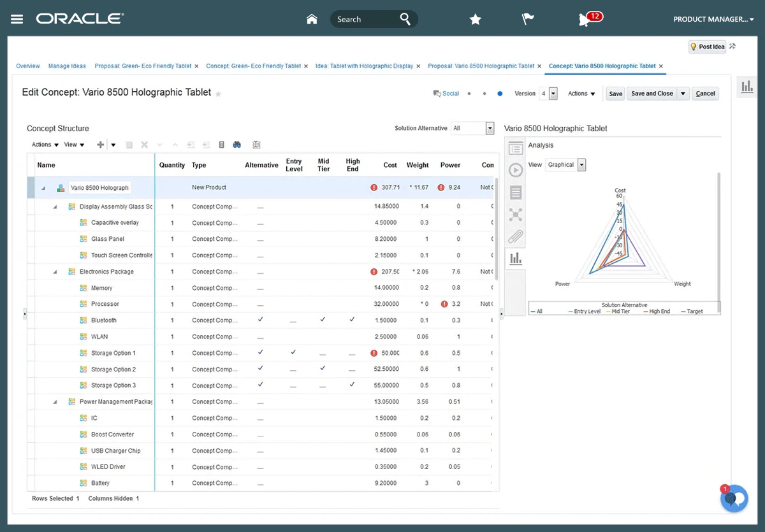Open the Graphical view dropdown in Analysis
Image resolution: width=765 pixels, height=532 pixels.
click(581, 165)
